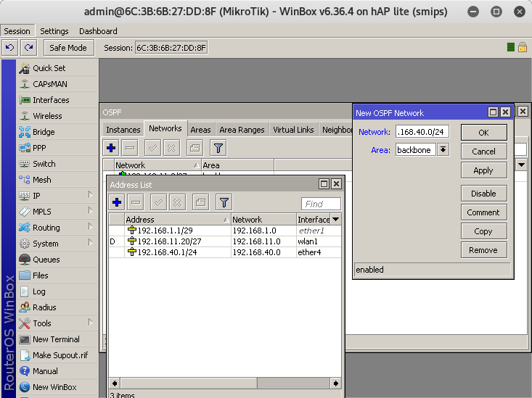Viewport: 532px width, 398px height.
Task: Click the comment icon in Address List
Action: [200, 202]
